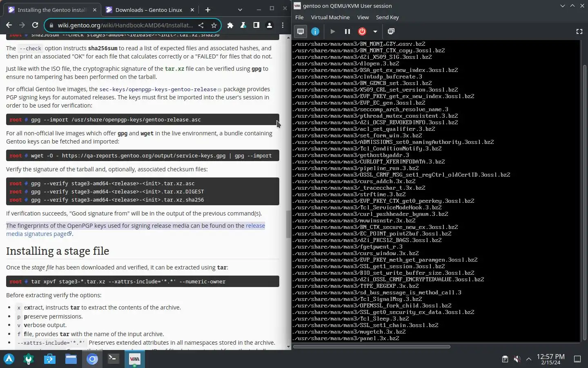Switch to Downloads – Gentoo Linux tab

(x=149, y=10)
